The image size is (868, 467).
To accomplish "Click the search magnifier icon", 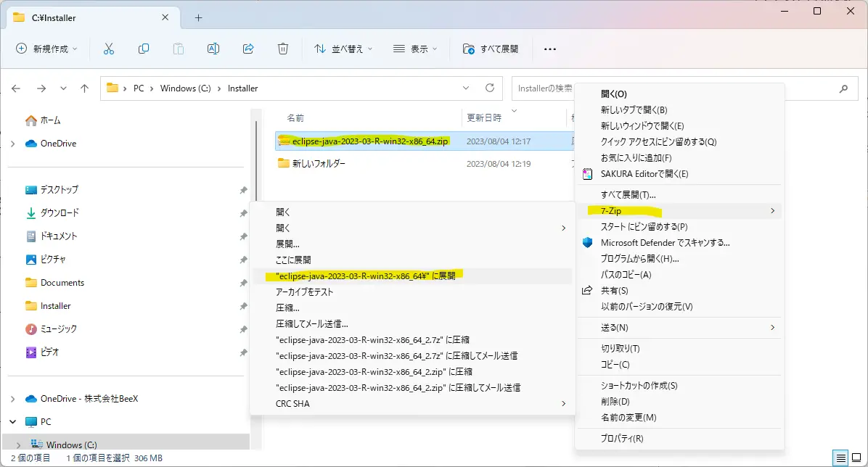I will [x=843, y=88].
